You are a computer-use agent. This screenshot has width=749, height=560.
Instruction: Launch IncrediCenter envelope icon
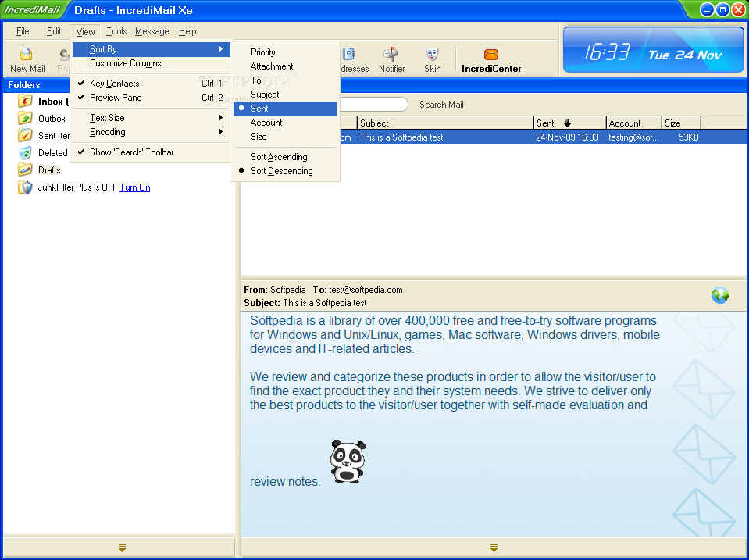click(x=490, y=54)
